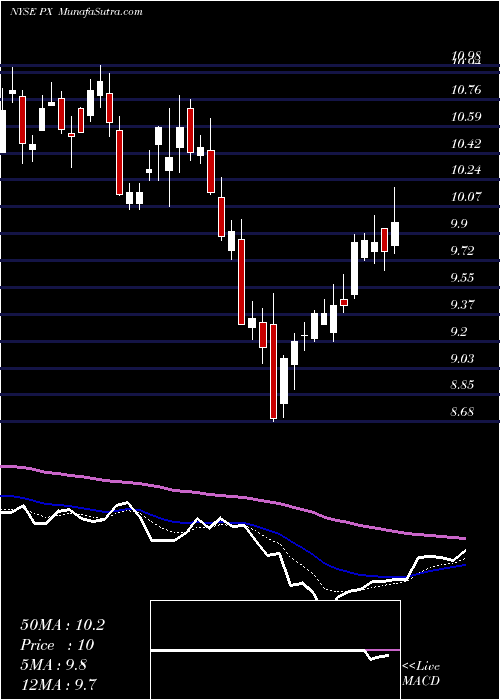Select the 9.9 price axis label
Screen dimensions: 500x700
pos(459,224)
